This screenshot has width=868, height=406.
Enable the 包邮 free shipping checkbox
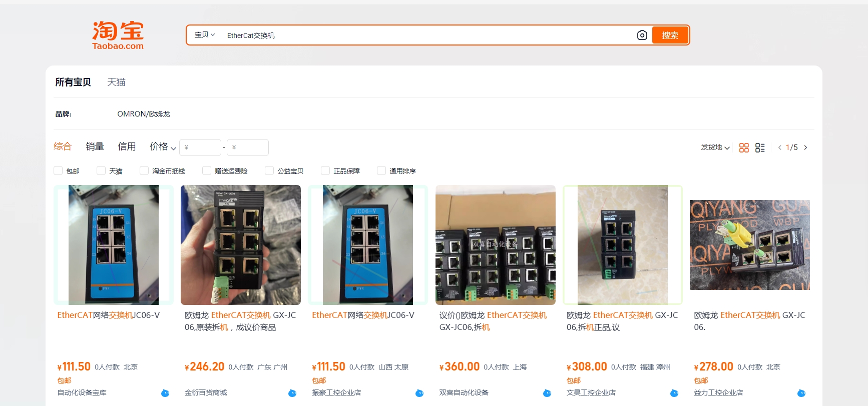(x=58, y=170)
